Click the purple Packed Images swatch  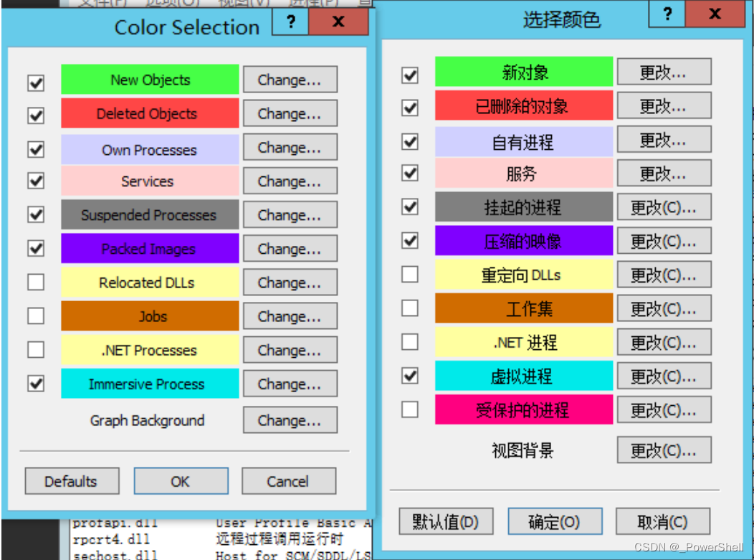tap(150, 248)
